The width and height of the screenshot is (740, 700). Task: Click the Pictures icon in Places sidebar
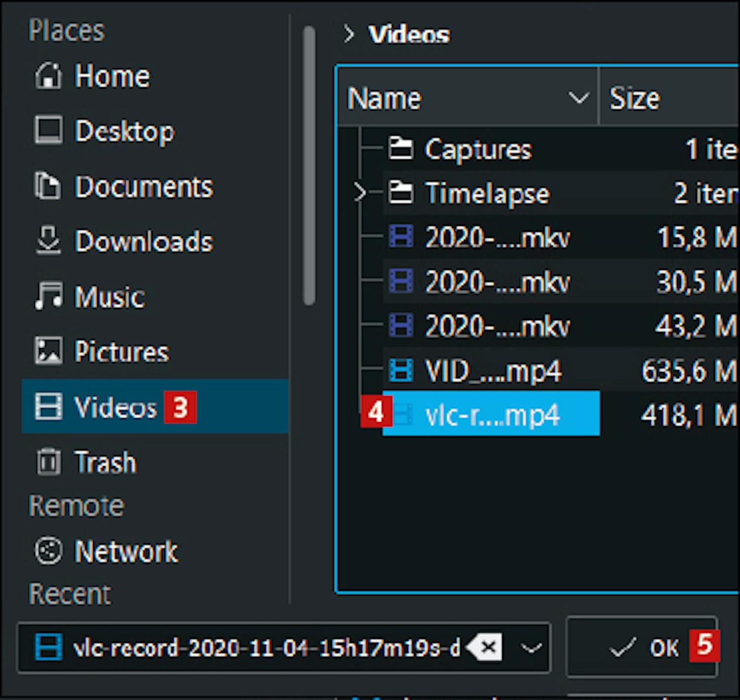48,351
